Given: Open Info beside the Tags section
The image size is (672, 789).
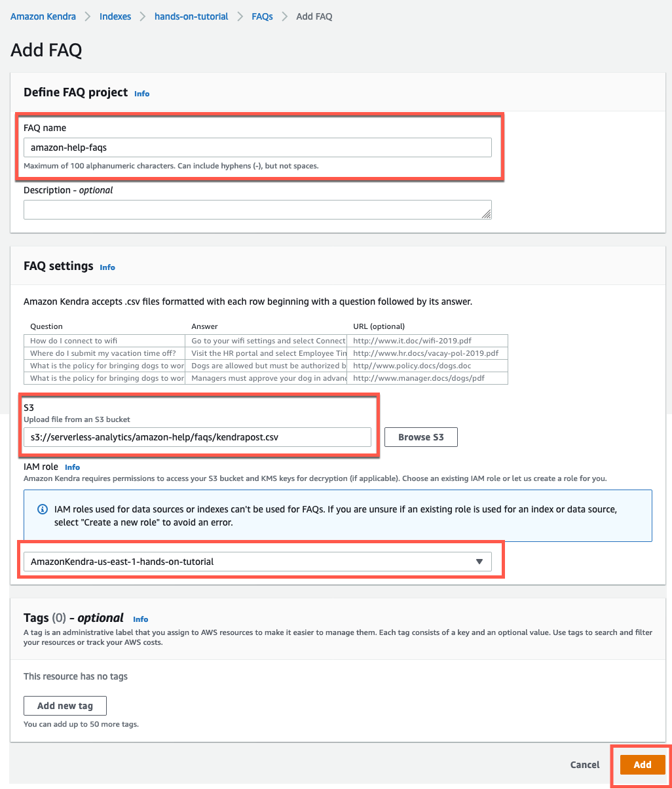Looking at the screenshot, I should 141,619.
